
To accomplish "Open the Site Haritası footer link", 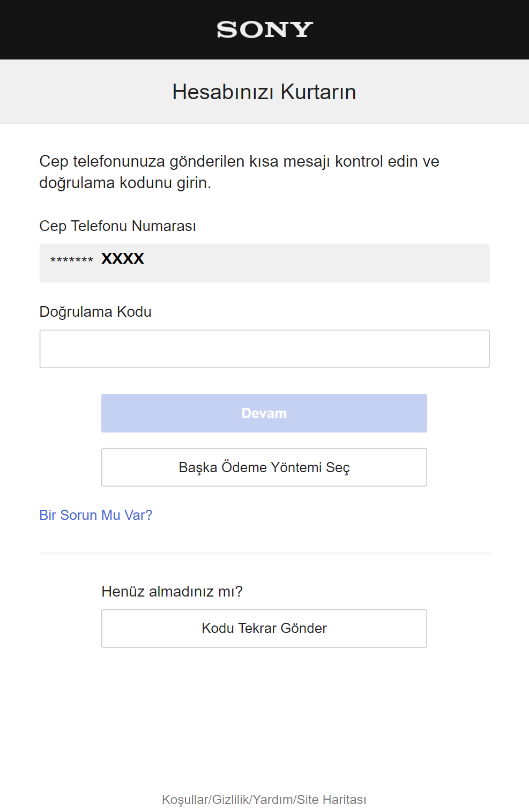I will [x=331, y=800].
